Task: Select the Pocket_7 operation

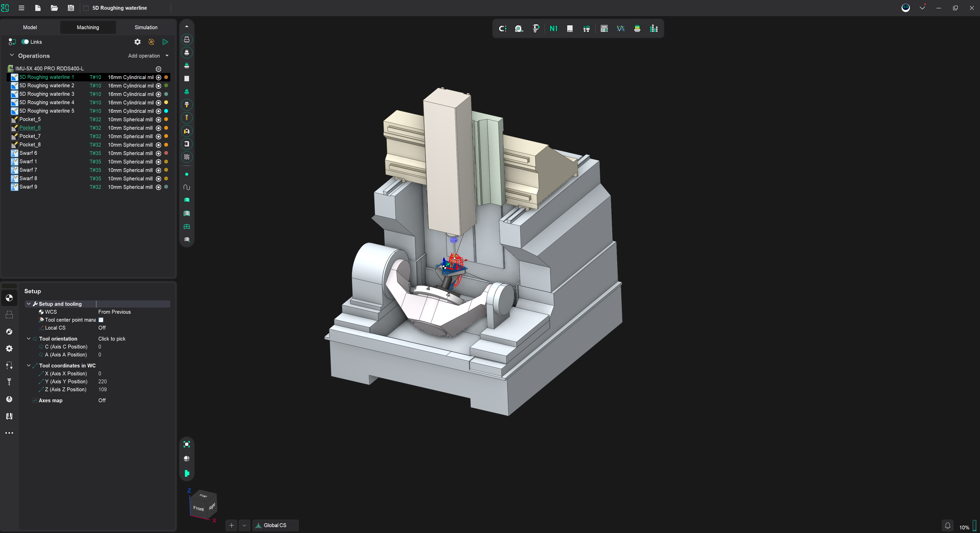Action: point(30,136)
